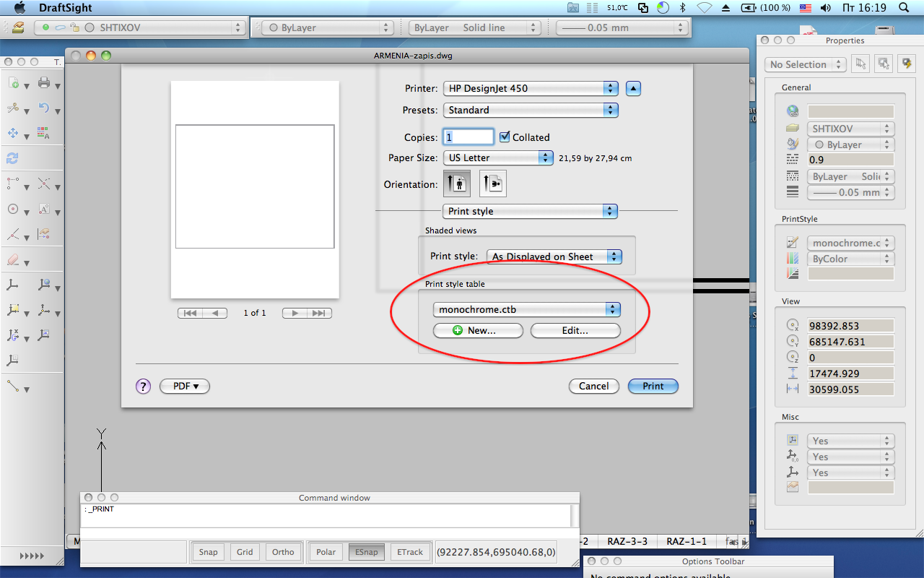This screenshot has height=578, width=924.
Task: Select the Line draw tool icon
Action: (13, 386)
